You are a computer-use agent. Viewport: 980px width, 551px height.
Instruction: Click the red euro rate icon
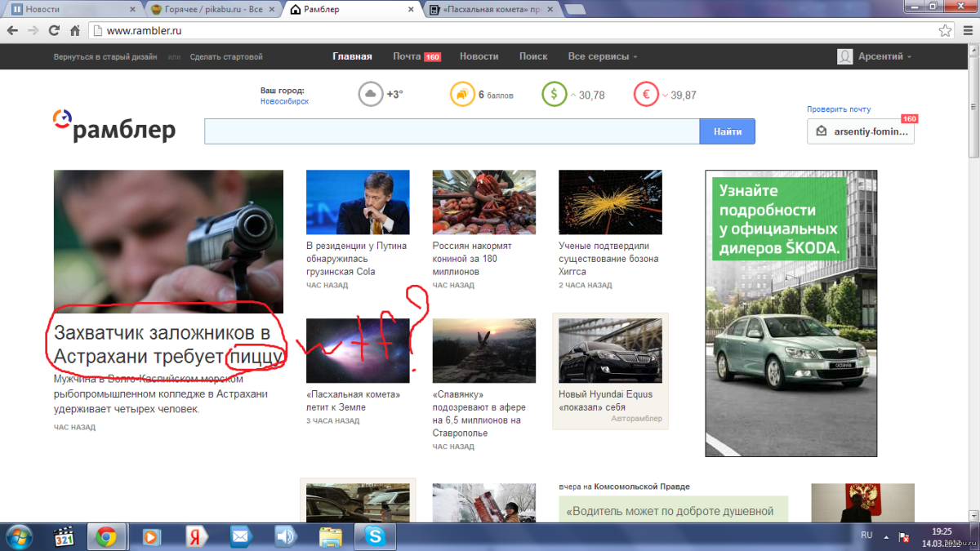click(646, 95)
